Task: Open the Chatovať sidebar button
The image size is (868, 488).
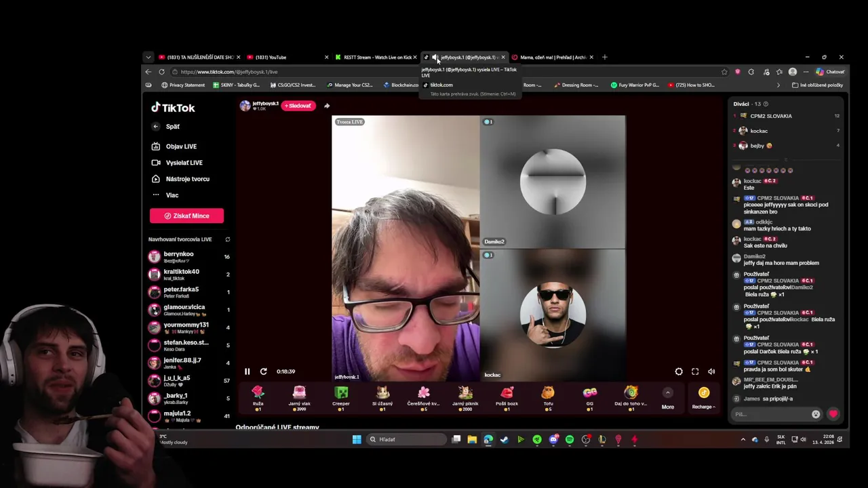Action: [x=831, y=72]
